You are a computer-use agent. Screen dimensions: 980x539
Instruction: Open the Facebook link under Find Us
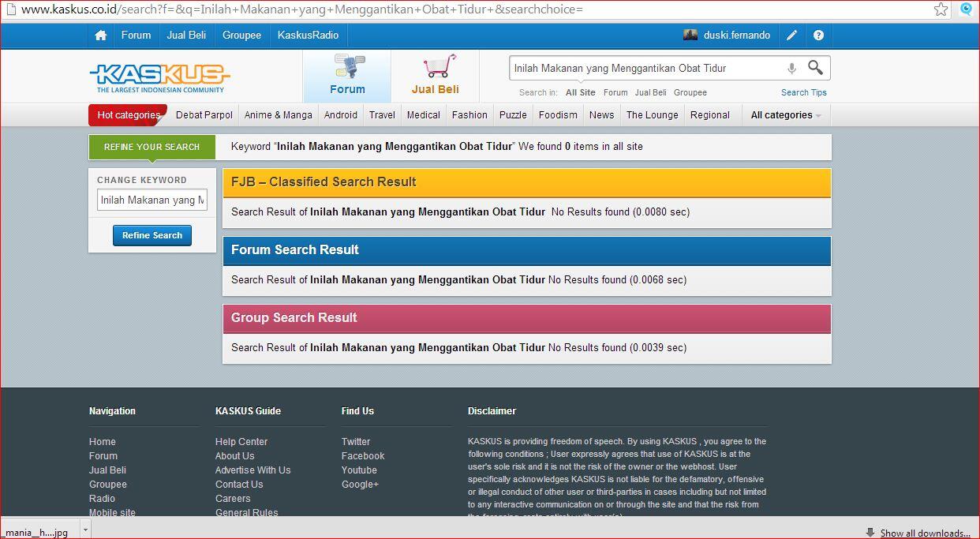pos(363,456)
